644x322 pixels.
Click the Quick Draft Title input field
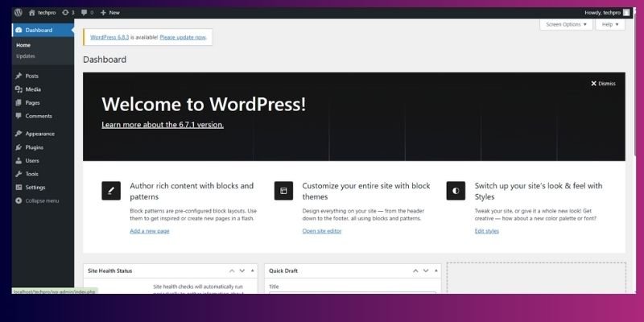[x=353, y=293]
